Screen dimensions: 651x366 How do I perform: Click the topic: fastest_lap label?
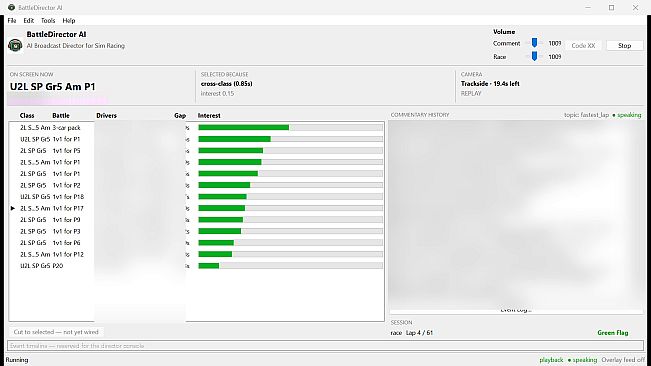coord(586,115)
